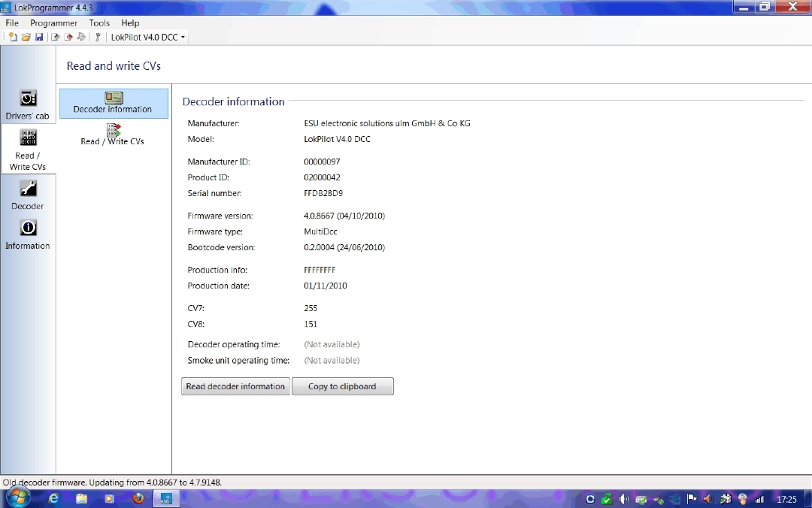The width and height of the screenshot is (812, 508).
Task: Click the Read decoder information button
Action: click(x=235, y=386)
